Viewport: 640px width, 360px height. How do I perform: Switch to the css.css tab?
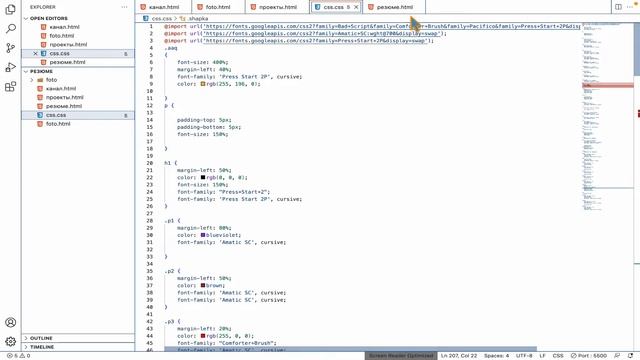pos(333,7)
